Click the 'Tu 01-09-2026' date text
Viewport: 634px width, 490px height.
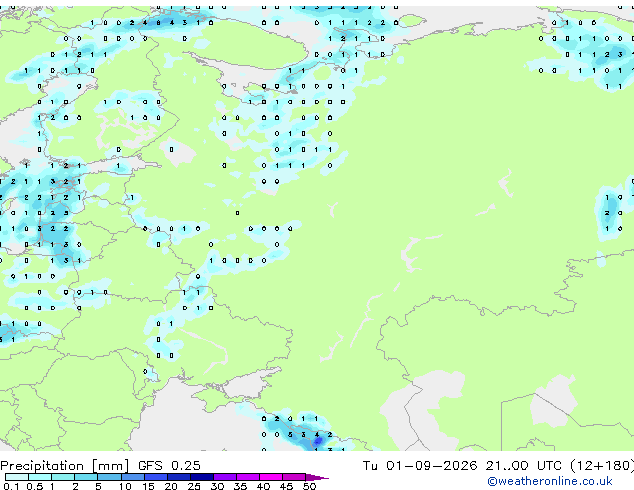(x=420, y=466)
